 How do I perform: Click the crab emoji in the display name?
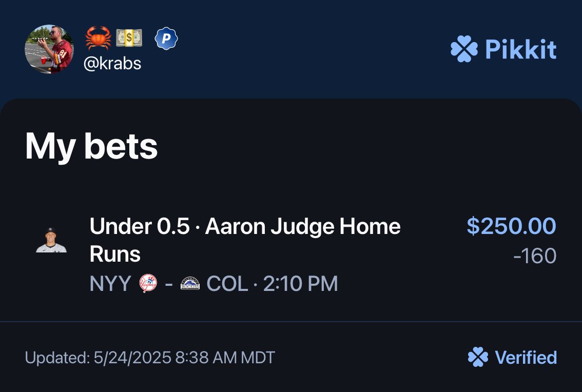tap(98, 38)
